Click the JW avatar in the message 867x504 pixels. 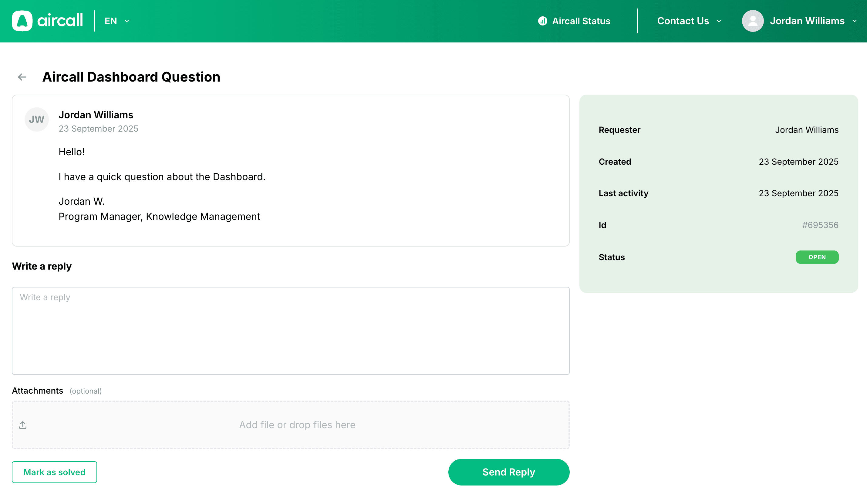[36, 119]
